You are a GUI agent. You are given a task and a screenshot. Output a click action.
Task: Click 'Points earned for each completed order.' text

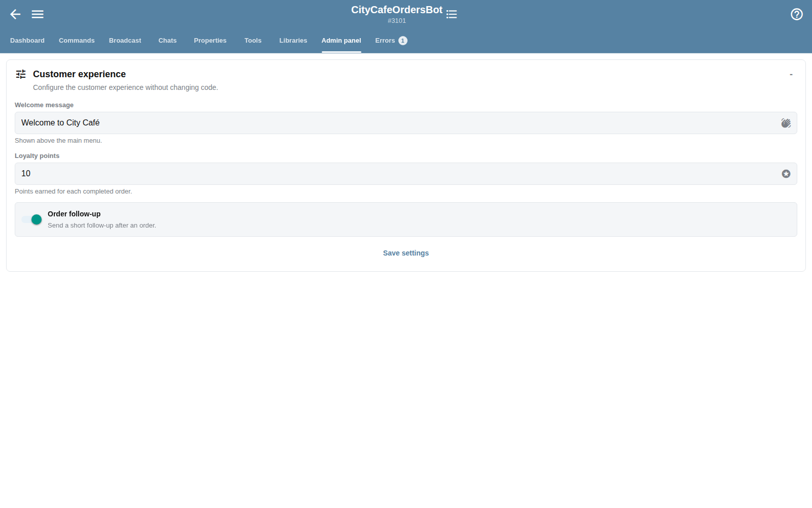pyautogui.click(x=73, y=192)
